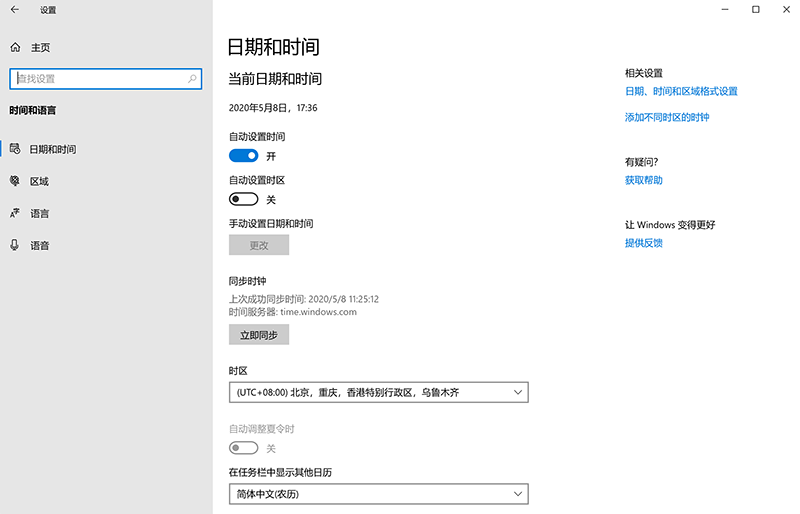800x514 pixels.
Task: Maximize the Settings window
Action: (755, 10)
